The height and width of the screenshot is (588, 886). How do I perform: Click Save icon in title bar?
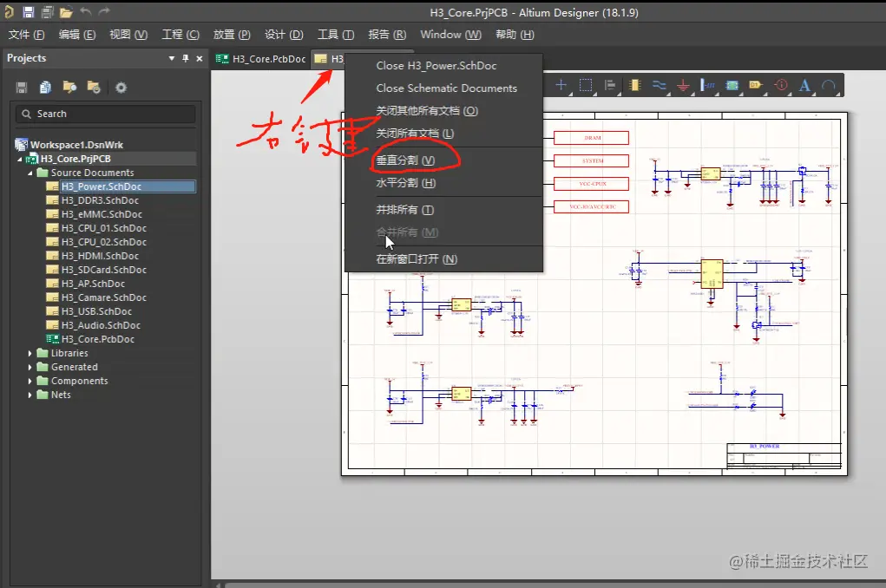tap(29, 12)
